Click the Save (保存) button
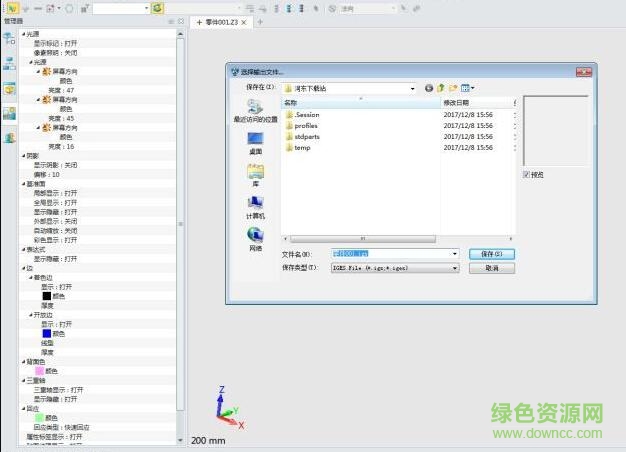626x452 pixels. [x=491, y=254]
